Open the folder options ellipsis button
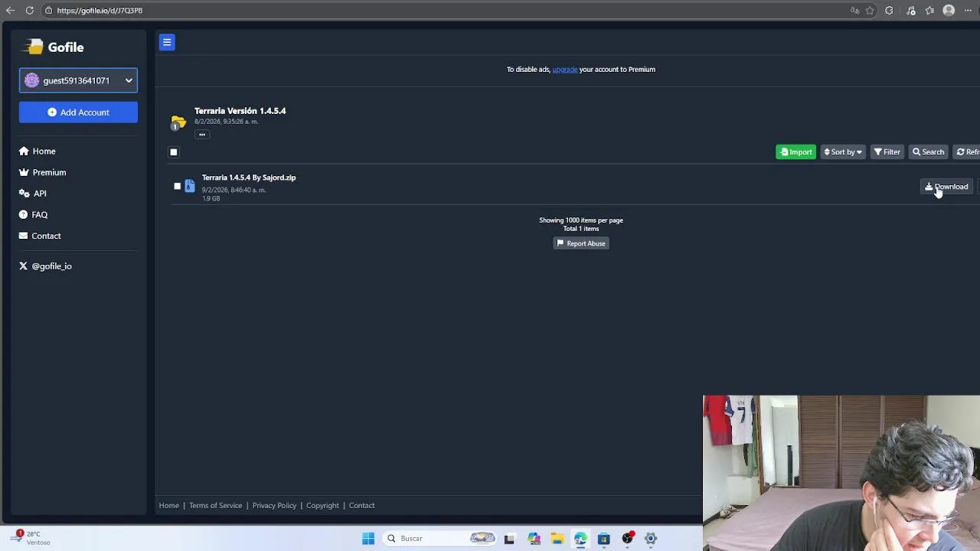This screenshot has width=980, height=551. tap(202, 135)
